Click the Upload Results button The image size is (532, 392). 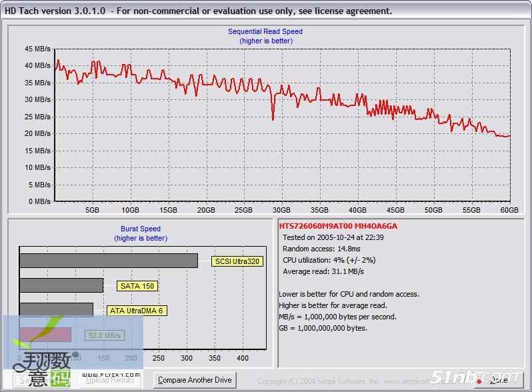point(110,380)
